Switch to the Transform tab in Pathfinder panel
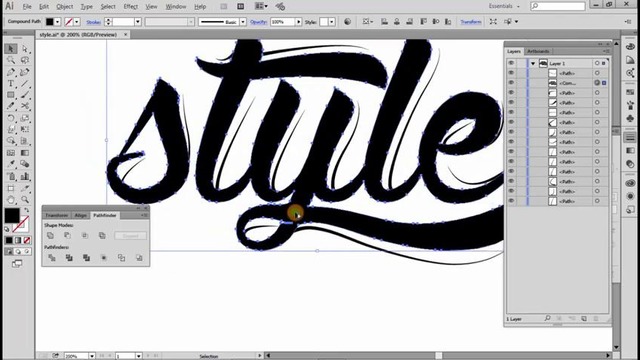Image resolution: width=640 pixels, height=360 pixels. pos(57,216)
